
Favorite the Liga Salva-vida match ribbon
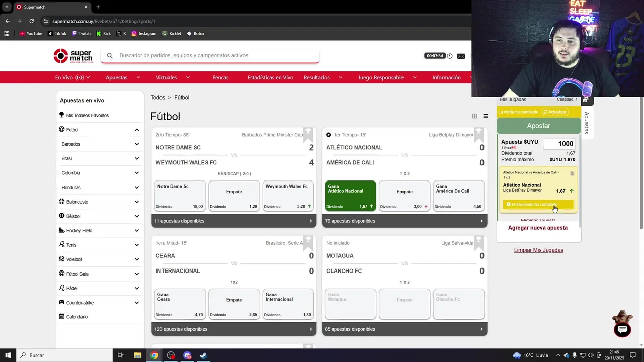tap(478, 242)
